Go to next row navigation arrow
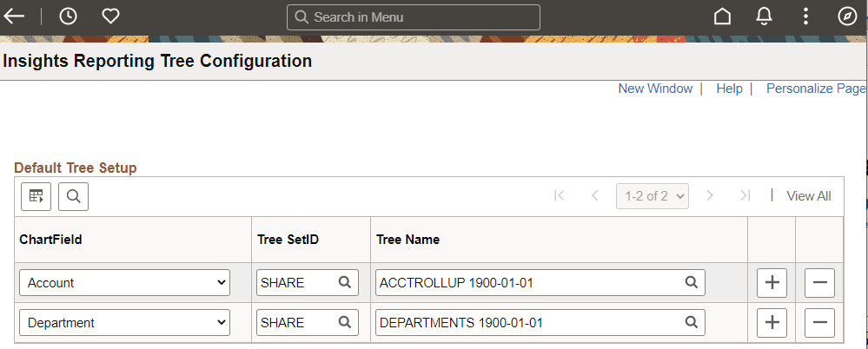The height and width of the screenshot is (349, 868). 710,196
